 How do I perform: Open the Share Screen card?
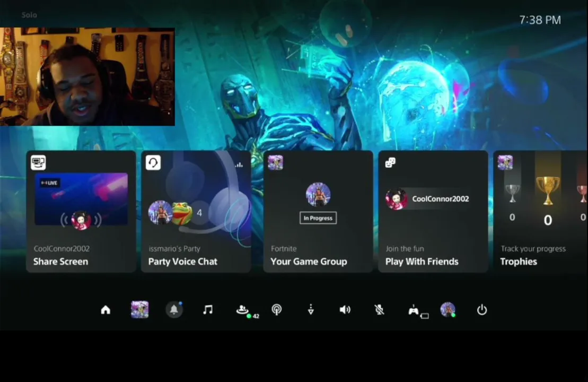coord(81,212)
